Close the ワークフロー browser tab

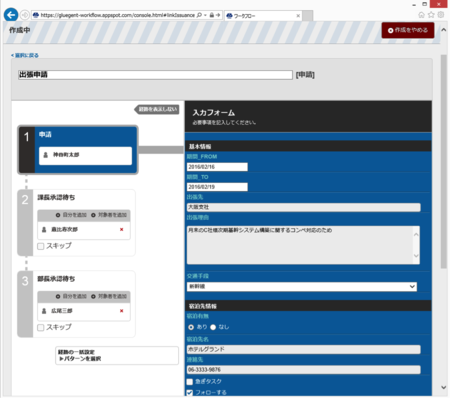tap(298, 16)
